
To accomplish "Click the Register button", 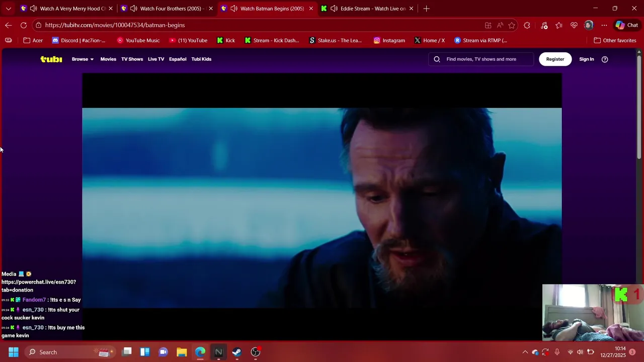I will (555, 59).
